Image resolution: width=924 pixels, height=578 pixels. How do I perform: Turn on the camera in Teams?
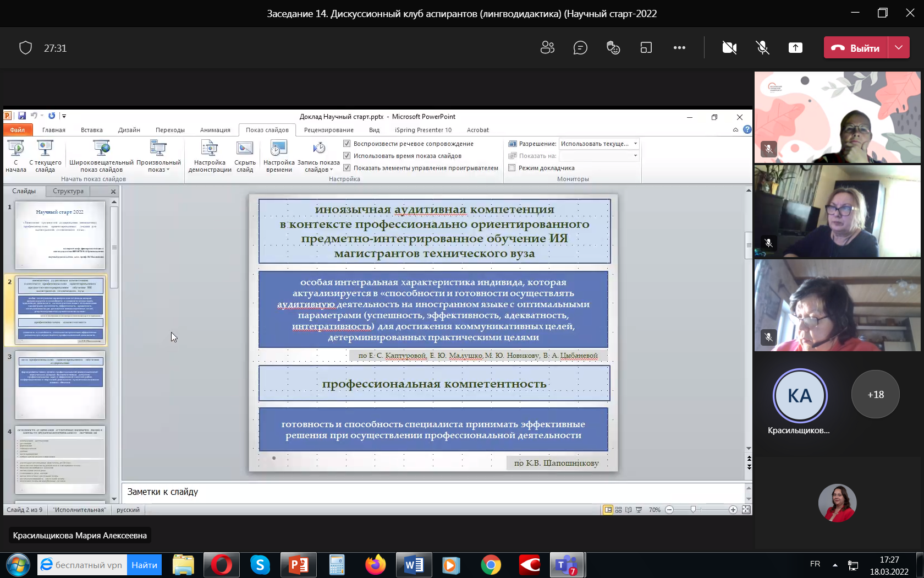click(x=729, y=48)
